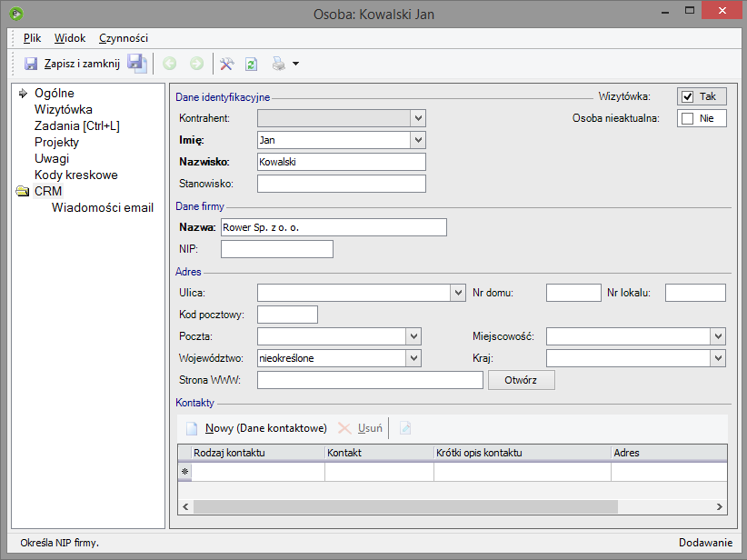
Task: Click the green refresh document icon
Action: (252, 64)
